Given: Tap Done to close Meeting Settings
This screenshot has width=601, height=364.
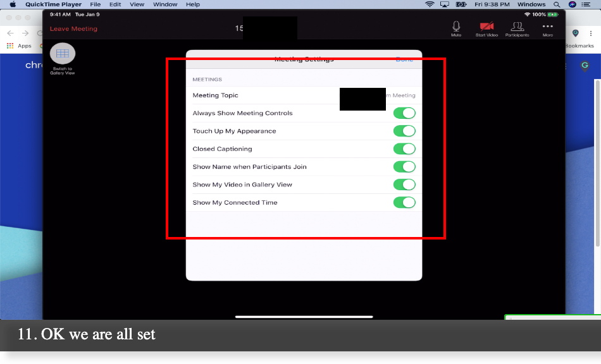Looking at the screenshot, I should tap(404, 58).
